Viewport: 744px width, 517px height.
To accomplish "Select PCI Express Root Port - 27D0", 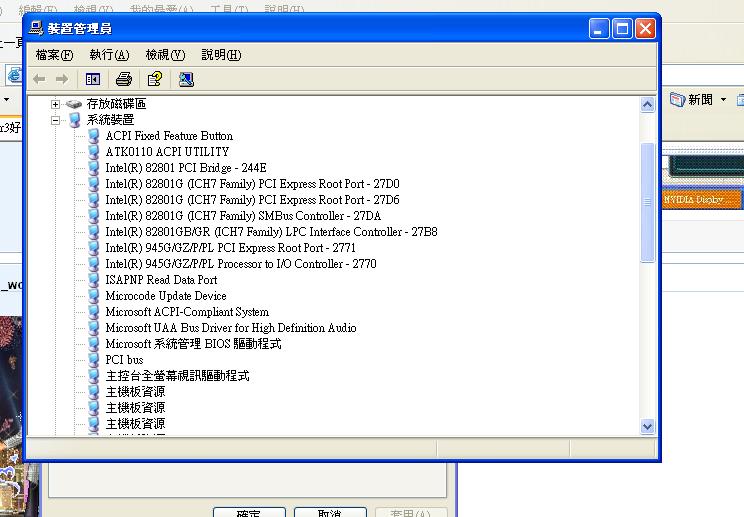I will 252,184.
